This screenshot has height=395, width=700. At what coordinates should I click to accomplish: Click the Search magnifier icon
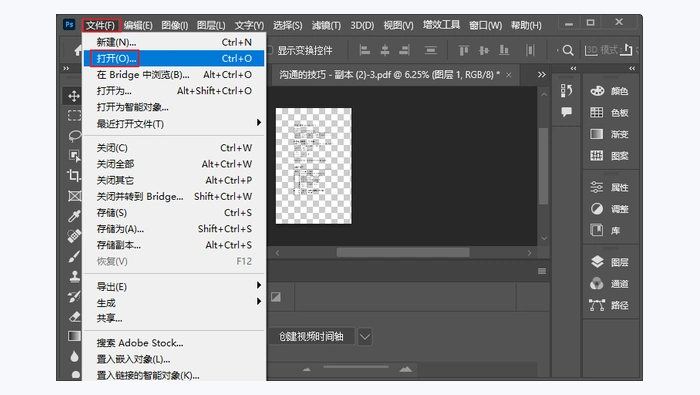568,50
